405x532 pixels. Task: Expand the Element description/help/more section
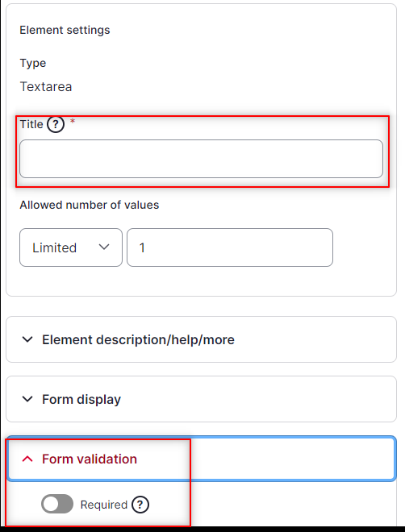(138, 339)
